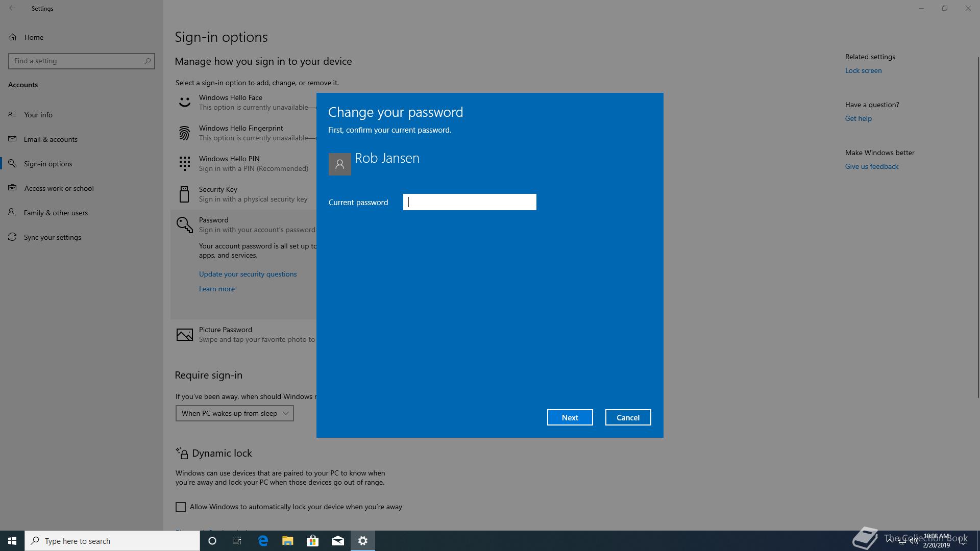
Task: Click the Settings gear taskbar icon
Action: pyautogui.click(x=363, y=541)
